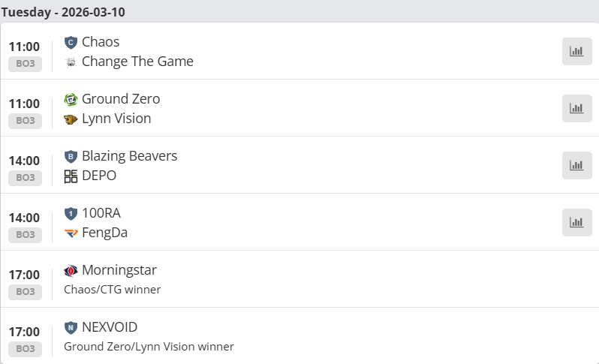Click the Morningstar team logo
Image resolution: width=599 pixels, height=364 pixels.
click(x=71, y=270)
